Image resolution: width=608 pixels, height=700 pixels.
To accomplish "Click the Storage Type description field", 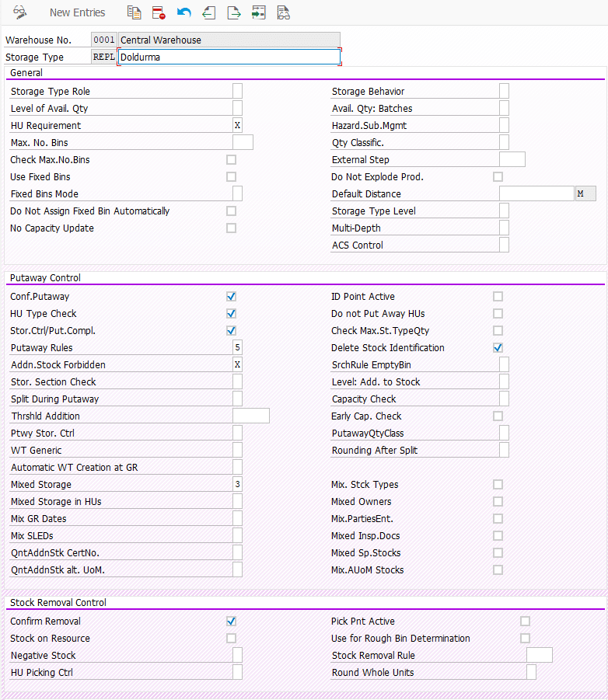I will (229, 57).
